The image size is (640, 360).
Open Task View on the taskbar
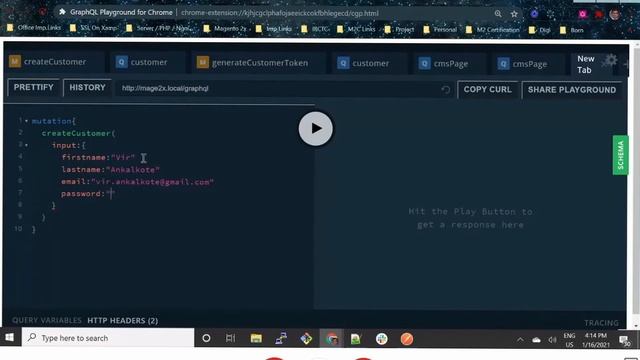point(231,338)
